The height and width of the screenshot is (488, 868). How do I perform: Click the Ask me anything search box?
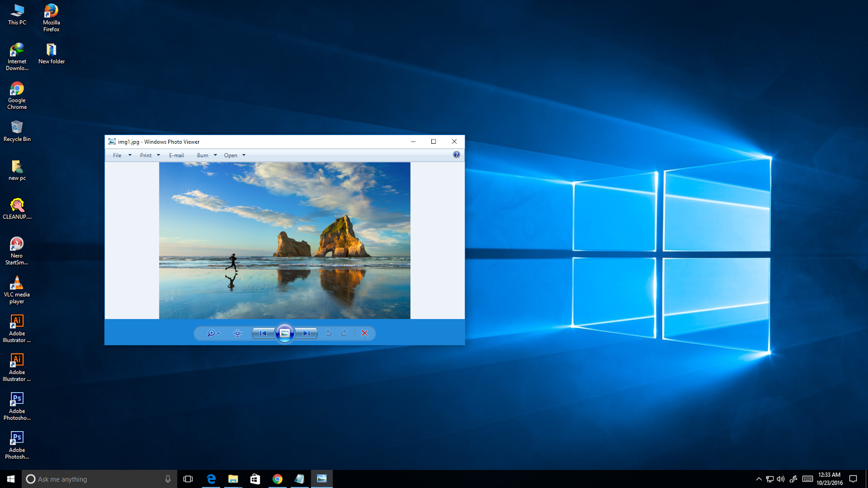[99, 479]
